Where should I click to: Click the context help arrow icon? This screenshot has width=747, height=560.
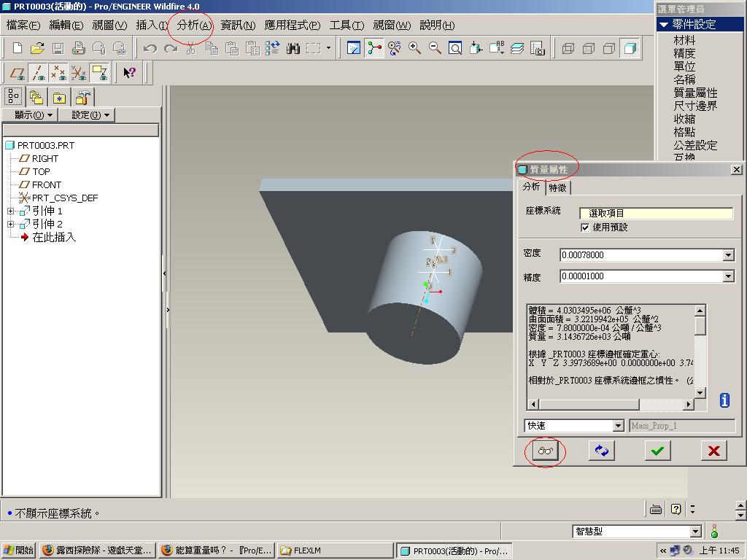[129, 72]
